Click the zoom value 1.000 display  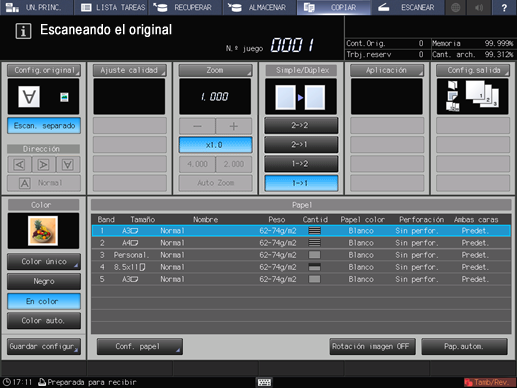(215, 97)
